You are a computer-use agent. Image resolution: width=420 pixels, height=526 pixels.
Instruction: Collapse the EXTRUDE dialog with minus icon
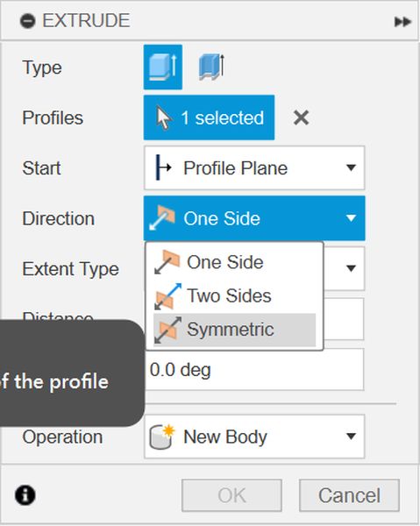pyautogui.click(x=27, y=21)
